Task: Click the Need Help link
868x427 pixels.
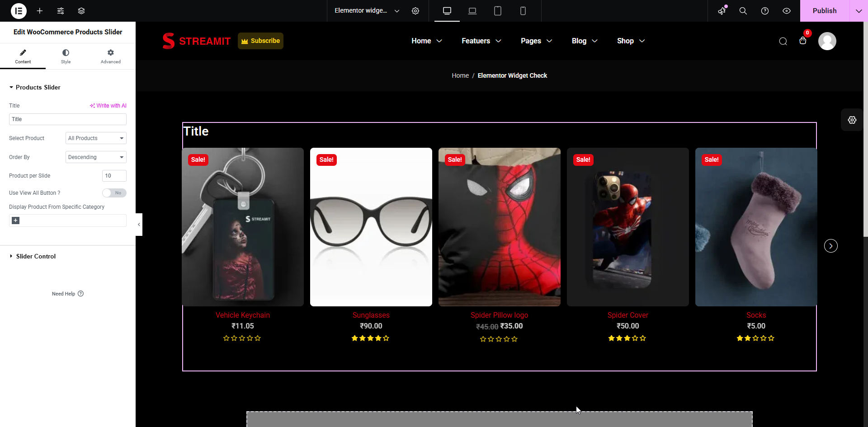Action: pyautogui.click(x=68, y=294)
